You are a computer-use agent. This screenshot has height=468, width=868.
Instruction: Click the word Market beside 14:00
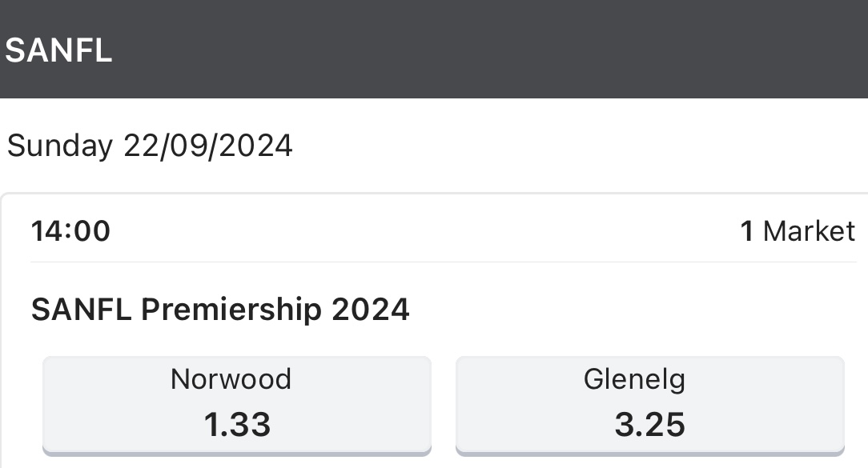tap(809, 231)
